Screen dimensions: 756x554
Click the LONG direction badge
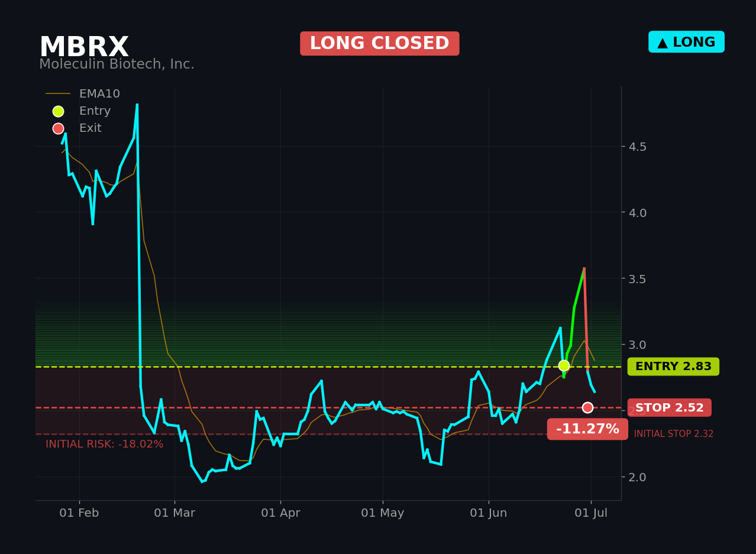(x=686, y=42)
